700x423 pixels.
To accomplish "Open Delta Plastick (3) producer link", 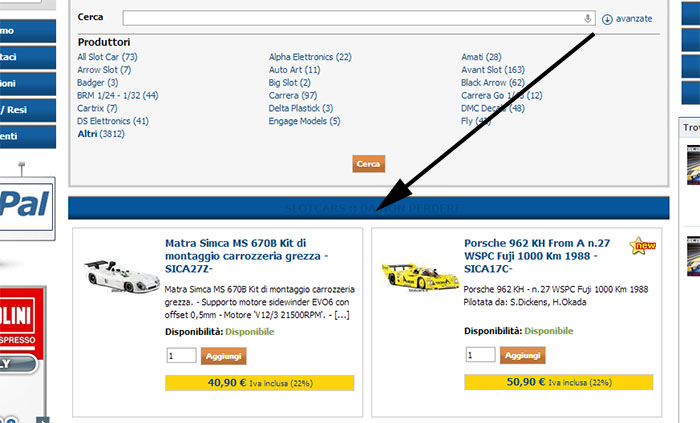I will click(x=301, y=108).
